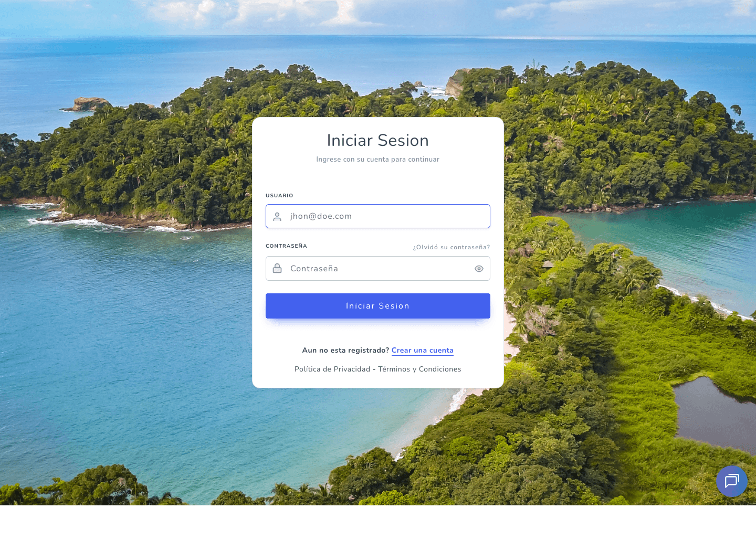
Task: Click the hyphen between the footer policy links
Action: (374, 369)
